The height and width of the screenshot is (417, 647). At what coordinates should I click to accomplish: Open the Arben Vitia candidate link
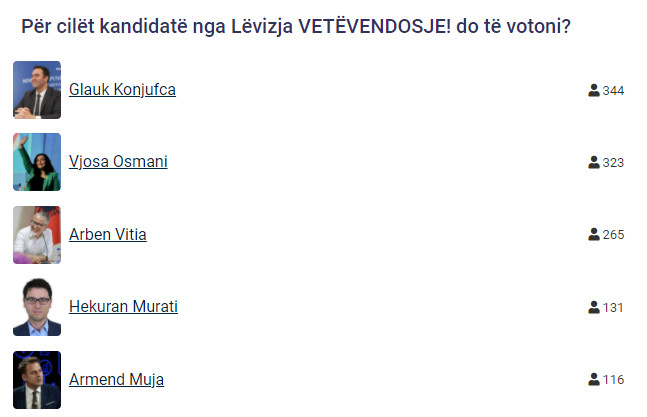(x=108, y=234)
